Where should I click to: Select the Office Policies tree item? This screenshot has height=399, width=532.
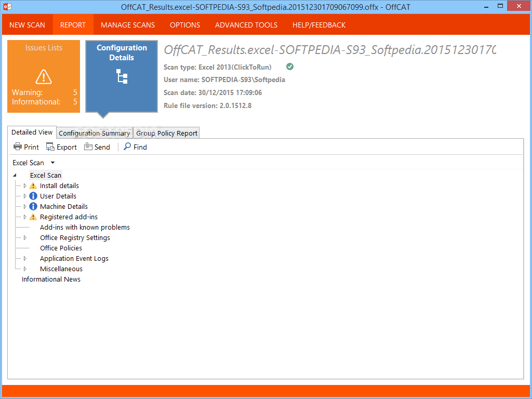61,248
